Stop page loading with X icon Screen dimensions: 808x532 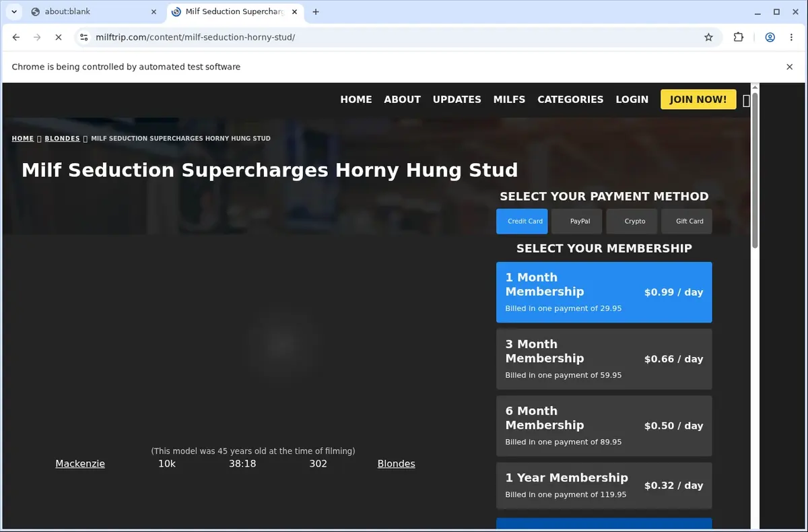point(59,37)
